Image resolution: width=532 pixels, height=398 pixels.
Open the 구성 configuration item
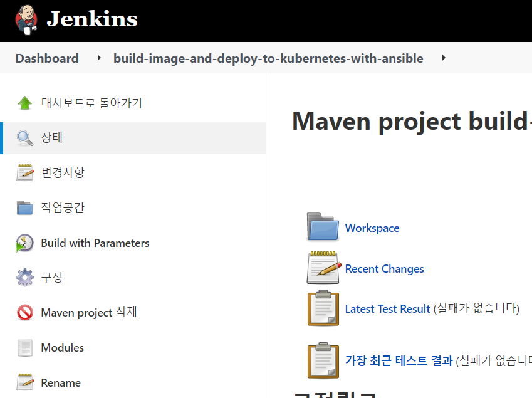(51, 277)
